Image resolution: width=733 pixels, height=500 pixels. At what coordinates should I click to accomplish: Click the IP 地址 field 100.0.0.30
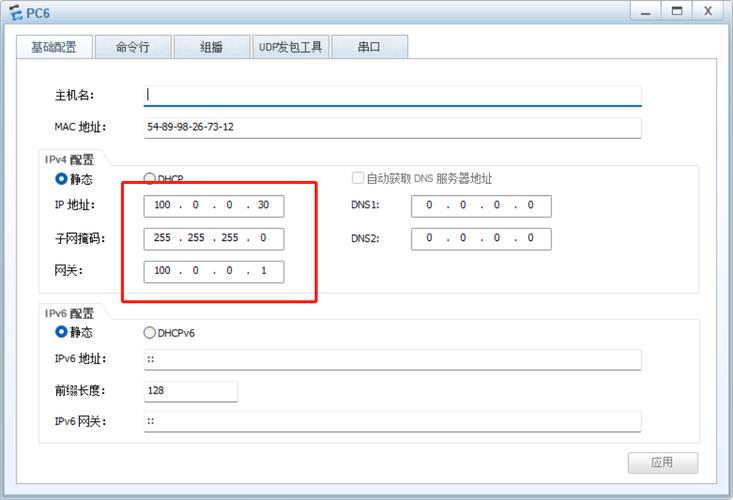[214, 206]
